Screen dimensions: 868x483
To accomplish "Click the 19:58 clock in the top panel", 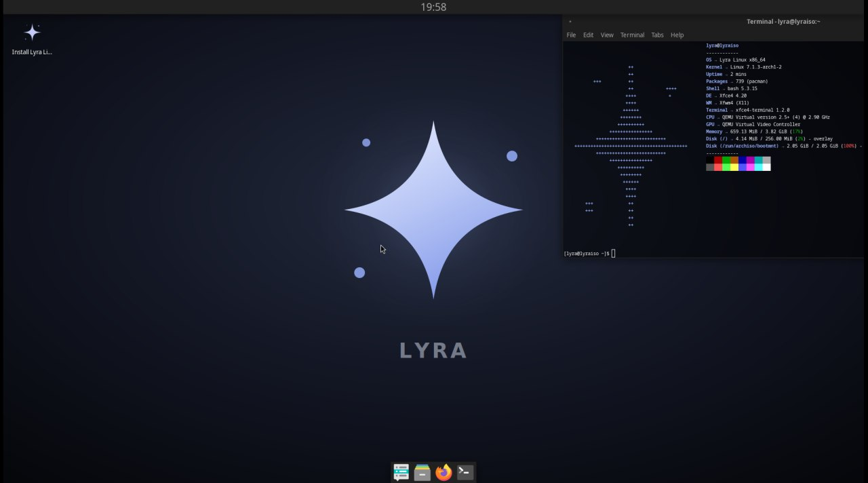I will [x=433, y=7].
